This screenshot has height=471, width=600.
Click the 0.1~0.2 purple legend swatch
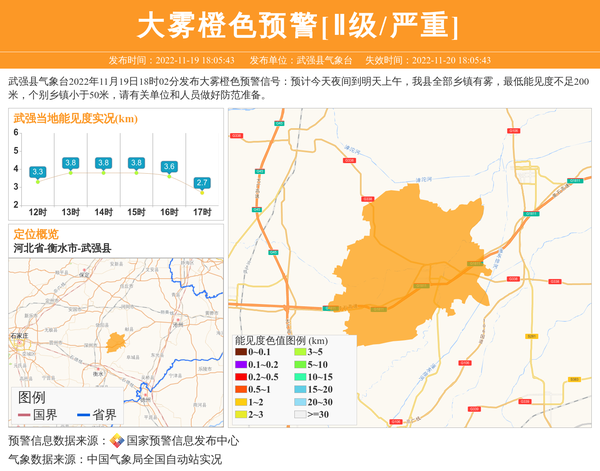pos(241,365)
